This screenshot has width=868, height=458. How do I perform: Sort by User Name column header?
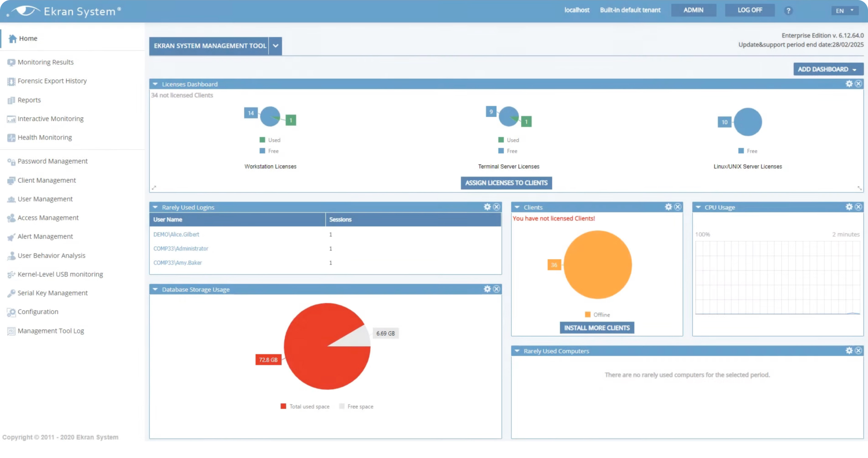(x=237, y=219)
